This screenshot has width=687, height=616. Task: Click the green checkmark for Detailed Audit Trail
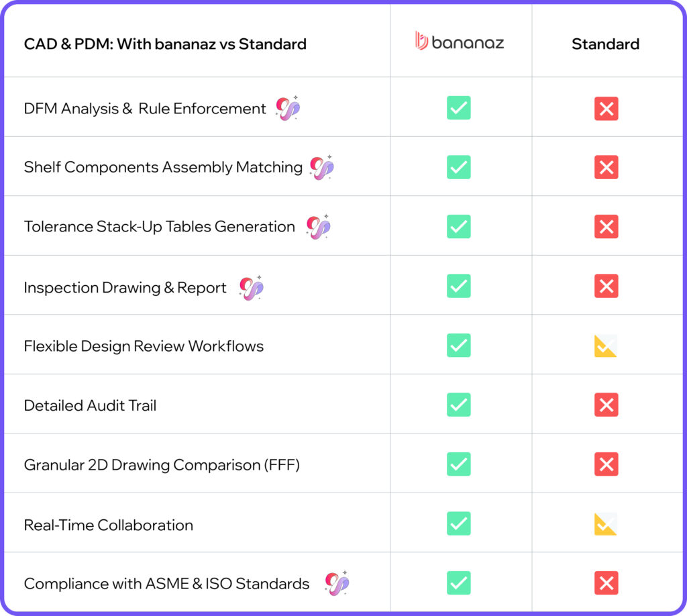(459, 405)
